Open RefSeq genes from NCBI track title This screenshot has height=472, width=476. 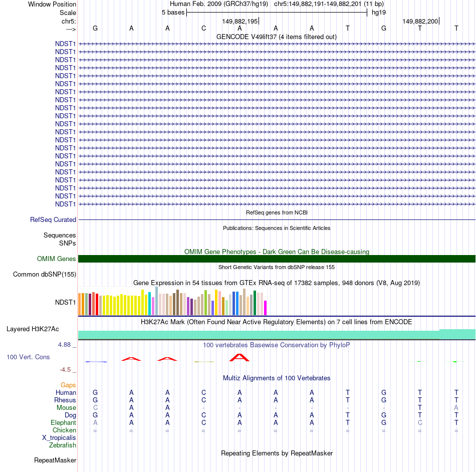[277, 212]
